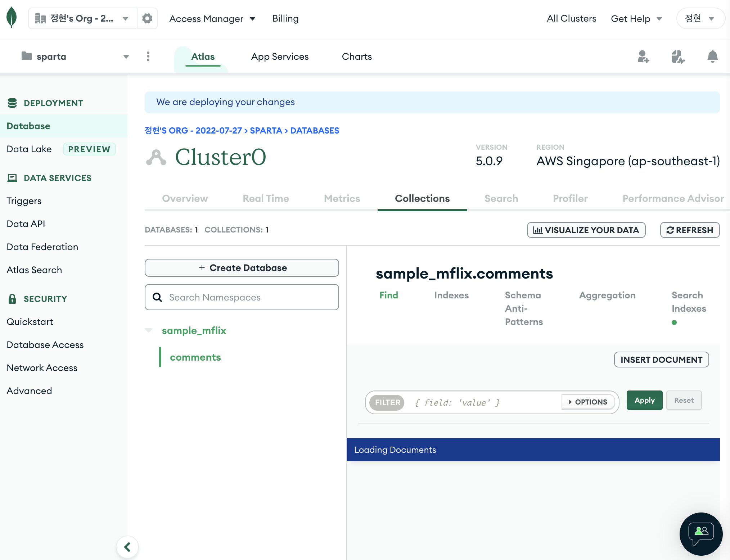Open Atlas Search in sidebar
730x560 pixels.
click(x=34, y=270)
